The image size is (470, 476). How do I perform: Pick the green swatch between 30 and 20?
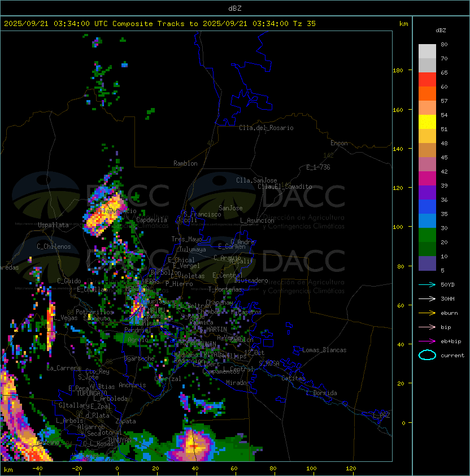427,235
